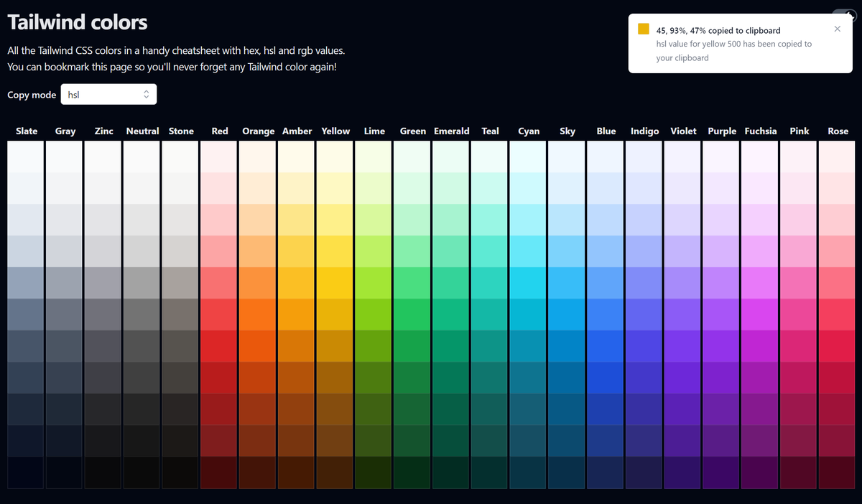This screenshot has width=862, height=504.
Task: Copy the neutral 300 swatch
Action: 142,251
